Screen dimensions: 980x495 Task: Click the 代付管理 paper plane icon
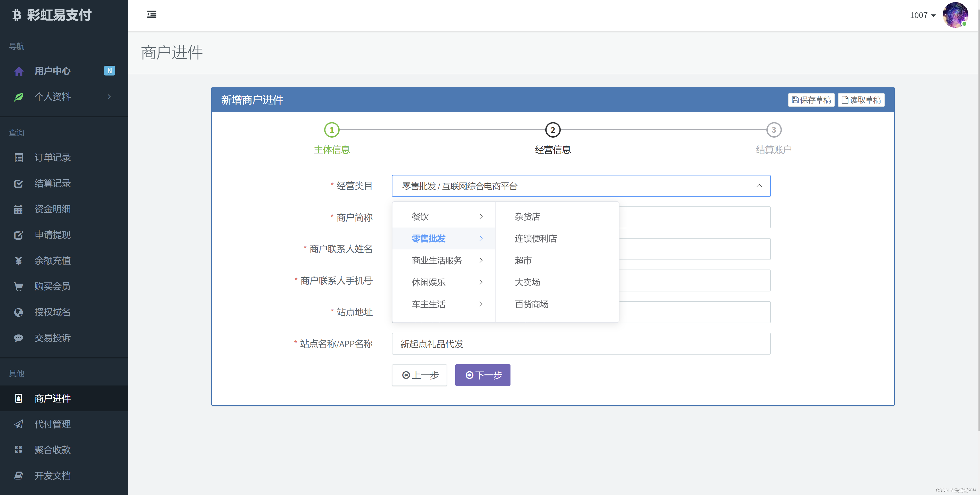[x=19, y=424]
